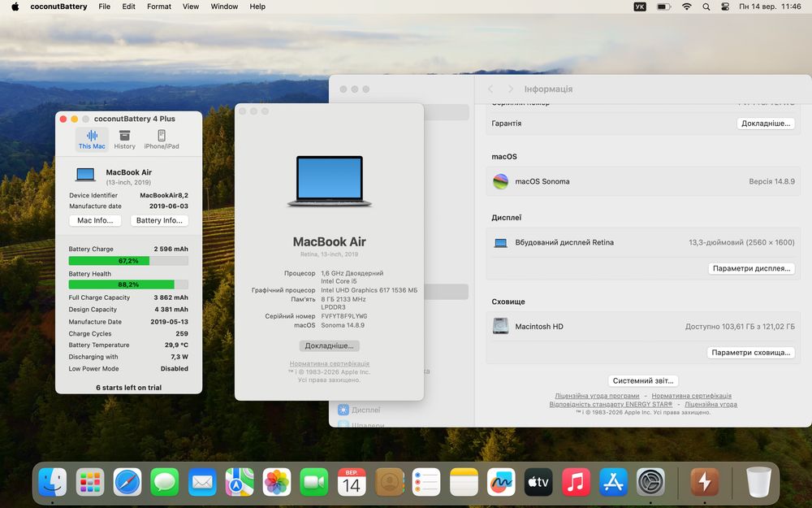Click serial number FVFYT8F9LYWG
This screenshot has height=508, width=812.
343,316
